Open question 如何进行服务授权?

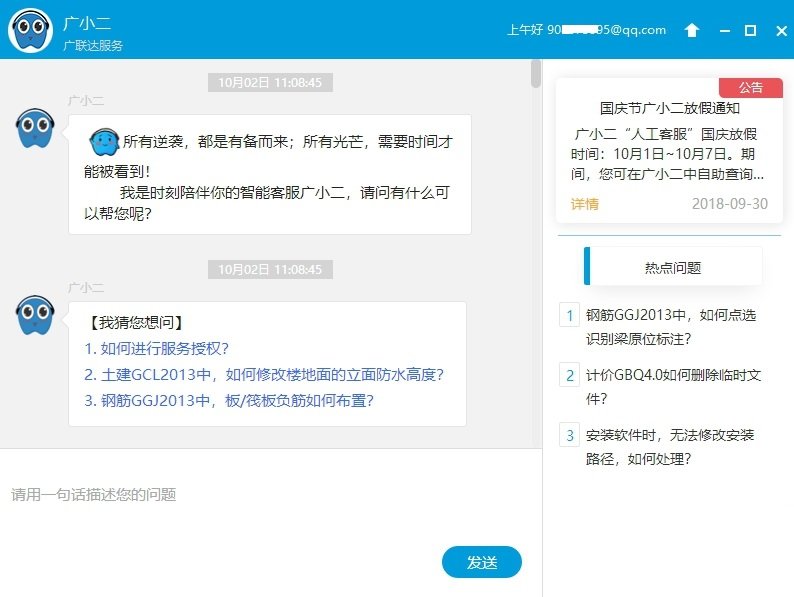point(156,348)
